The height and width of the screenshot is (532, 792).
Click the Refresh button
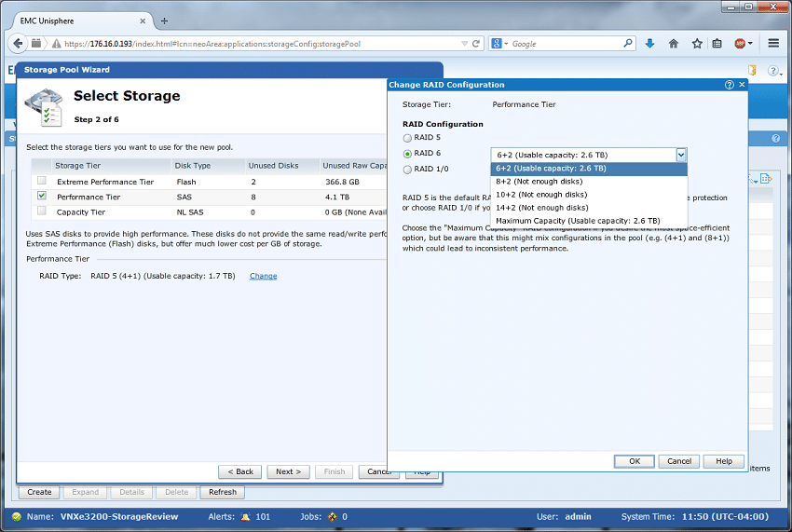(223, 492)
